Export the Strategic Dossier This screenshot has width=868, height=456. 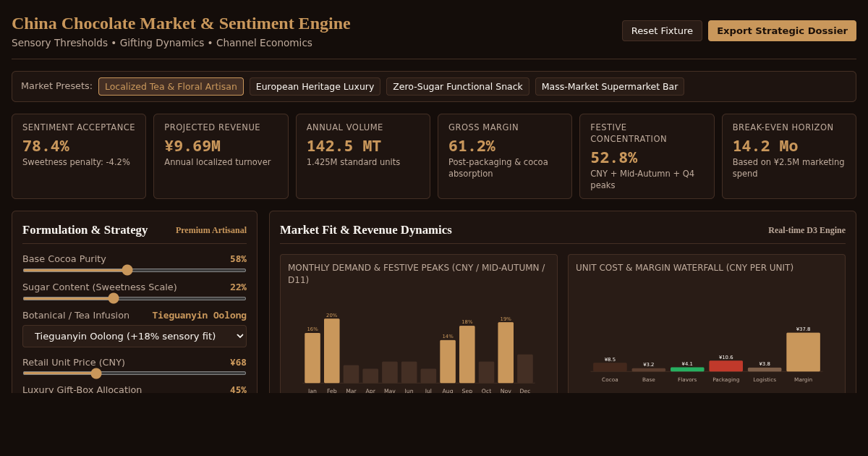(x=782, y=30)
